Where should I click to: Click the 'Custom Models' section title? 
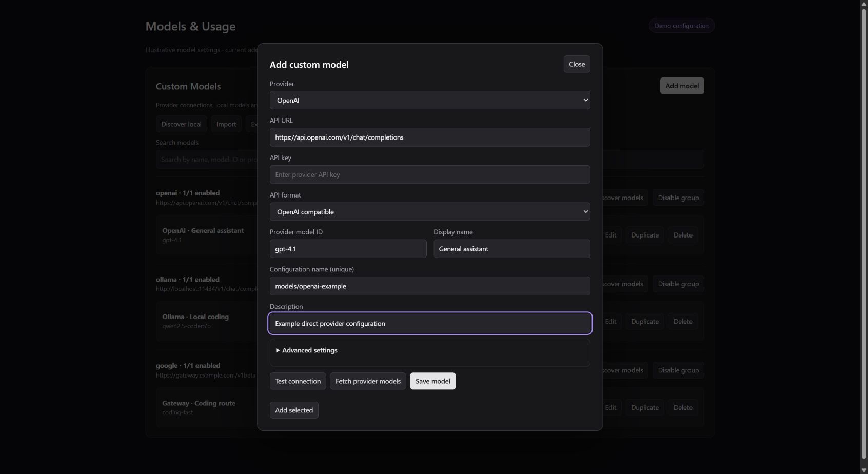(x=188, y=86)
